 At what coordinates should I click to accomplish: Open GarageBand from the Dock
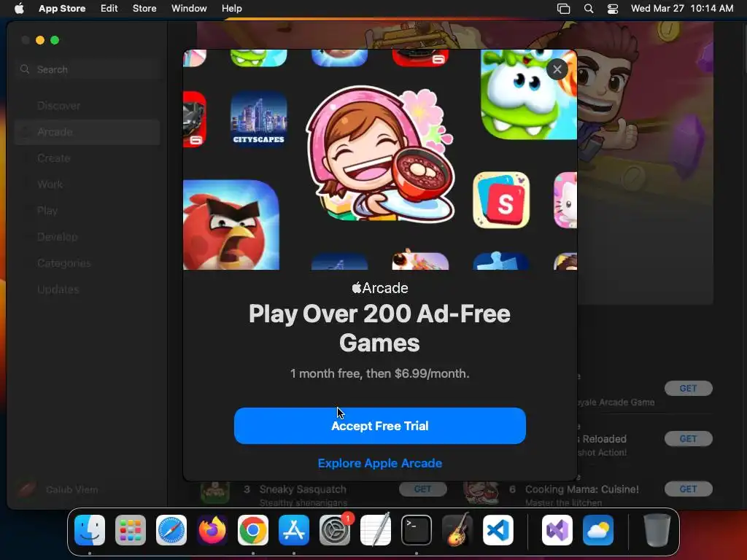pos(457,530)
